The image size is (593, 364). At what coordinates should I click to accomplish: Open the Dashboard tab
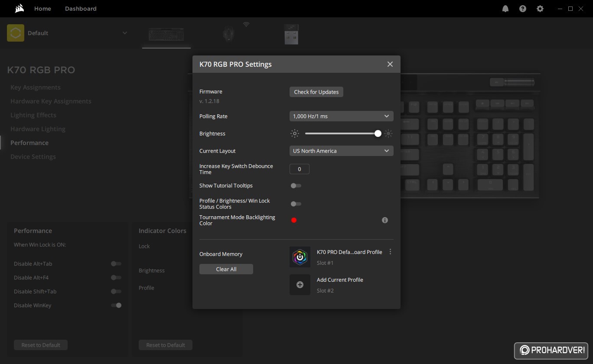click(81, 9)
